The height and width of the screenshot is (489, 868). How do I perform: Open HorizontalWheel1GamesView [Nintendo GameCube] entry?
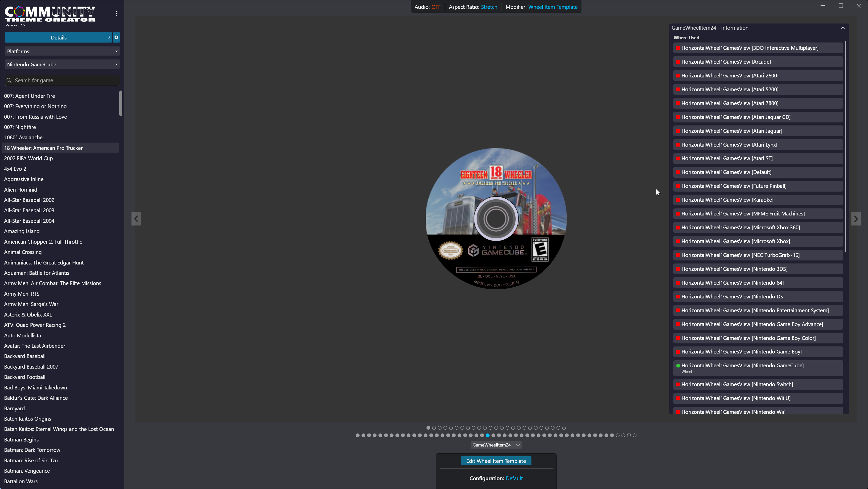[x=758, y=368]
